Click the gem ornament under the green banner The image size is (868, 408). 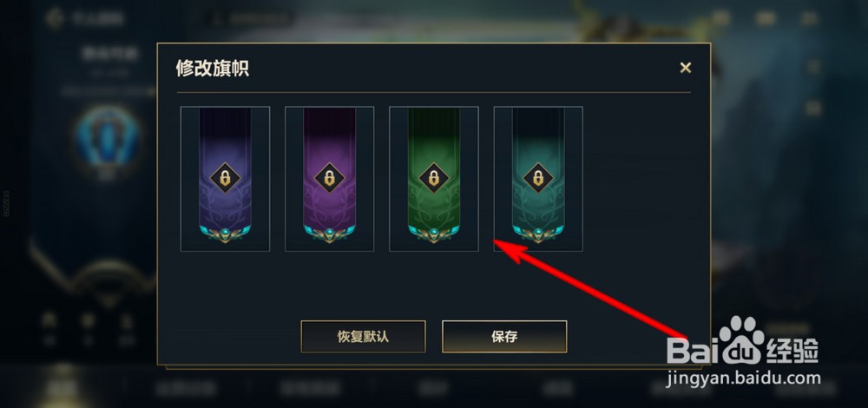pos(434,234)
